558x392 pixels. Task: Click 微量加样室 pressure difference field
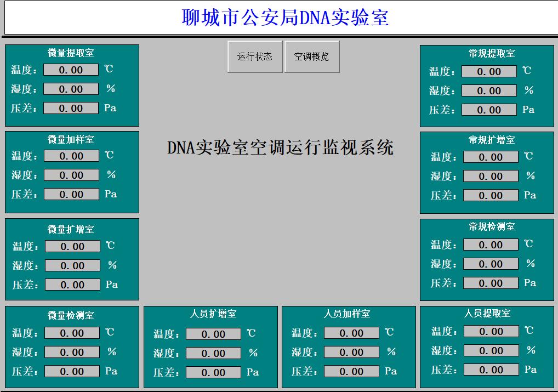(71, 194)
